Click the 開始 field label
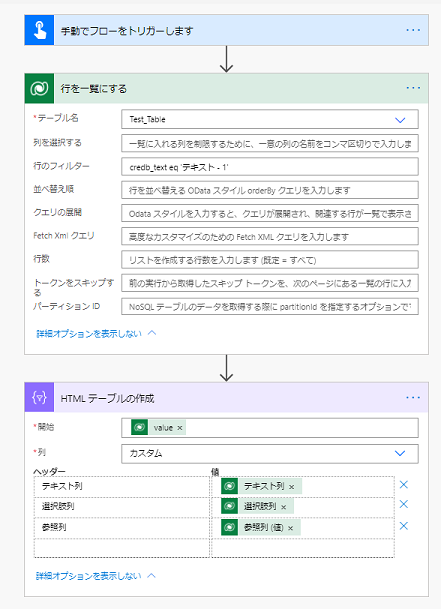This screenshot has height=609, width=441. [45, 427]
